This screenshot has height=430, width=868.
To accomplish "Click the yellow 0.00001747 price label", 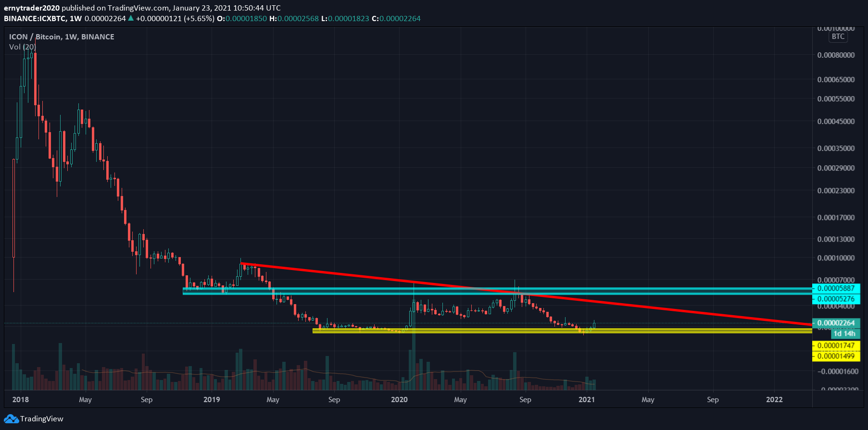I will click(836, 345).
